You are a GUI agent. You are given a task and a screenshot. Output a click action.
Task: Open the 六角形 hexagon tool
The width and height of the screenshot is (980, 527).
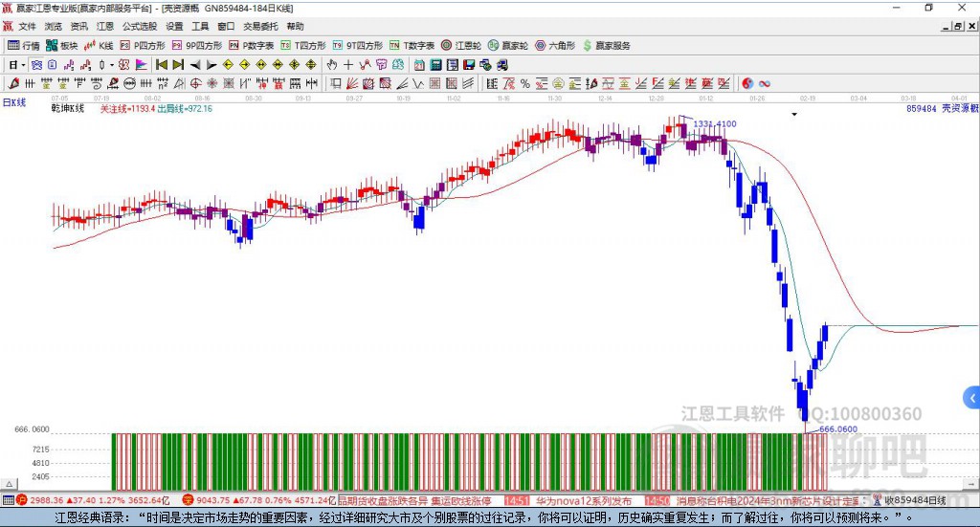click(555, 46)
